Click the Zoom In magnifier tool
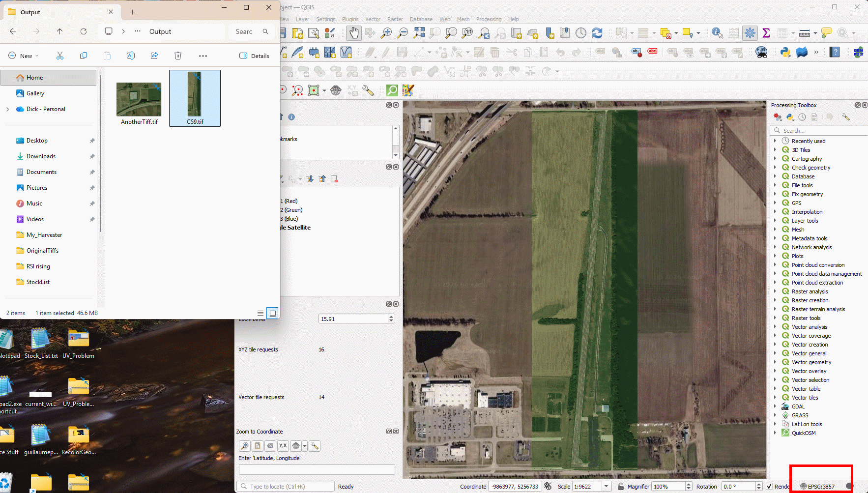868x493 pixels. (387, 33)
